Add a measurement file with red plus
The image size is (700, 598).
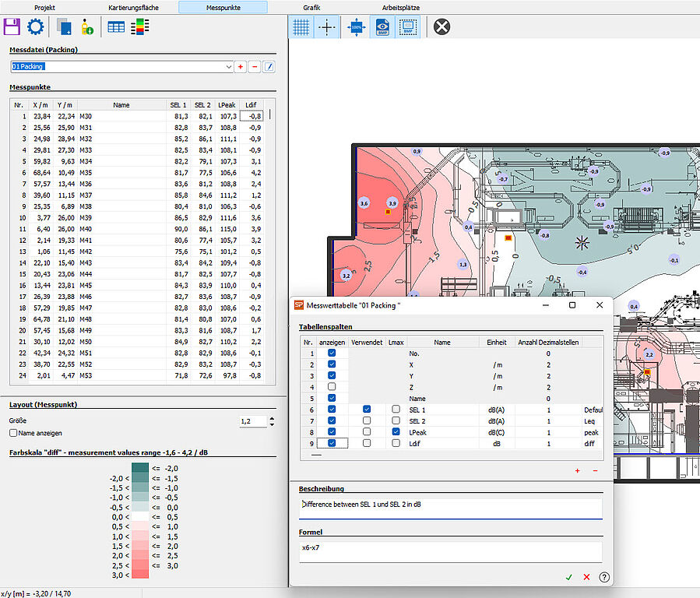241,67
